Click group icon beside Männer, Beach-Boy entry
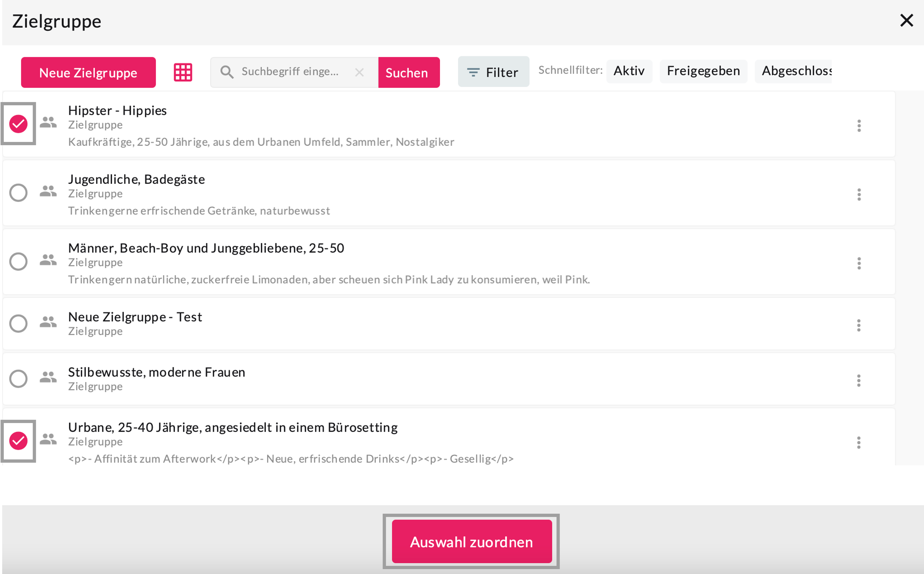The image size is (924, 574). pos(48,260)
